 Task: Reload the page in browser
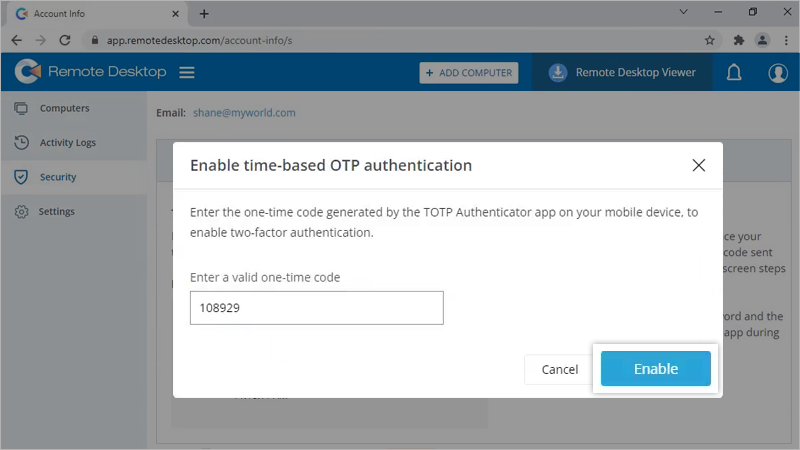click(x=65, y=40)
